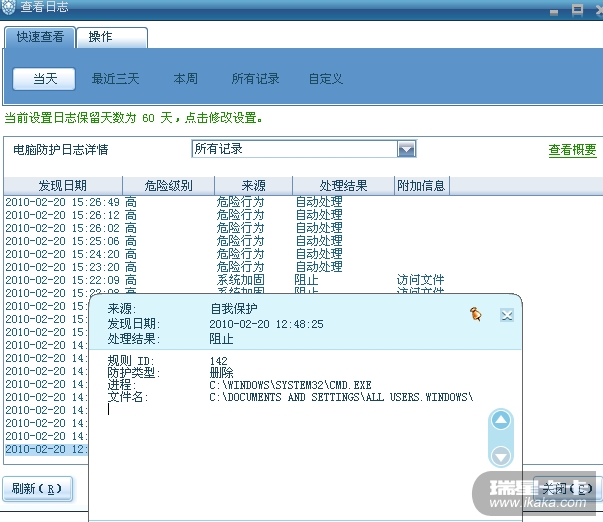Click the up arrow in detail popup
The width and height of the screenshot is (603, 522).
501,420
